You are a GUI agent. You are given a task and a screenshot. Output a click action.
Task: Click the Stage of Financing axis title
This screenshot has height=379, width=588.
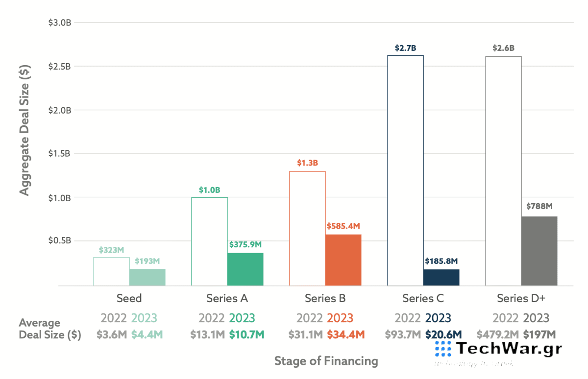tap(326, 361)
